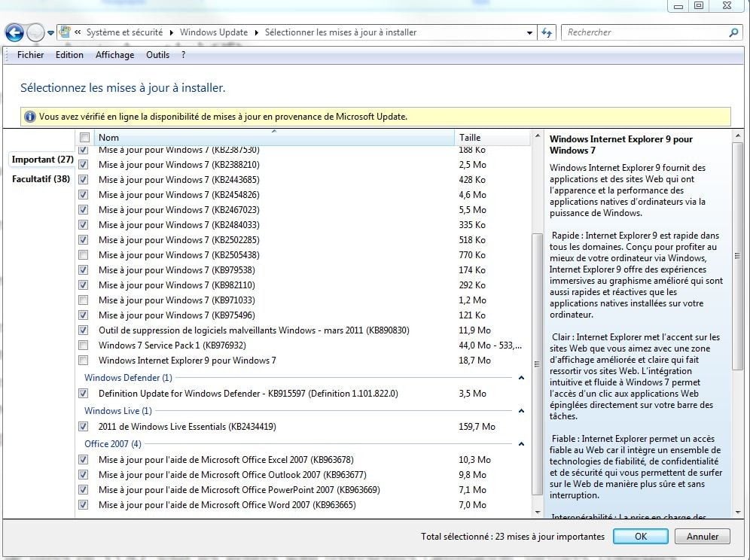
Task: Click scroll-down arrow of description pane
Action: point(738,512)
